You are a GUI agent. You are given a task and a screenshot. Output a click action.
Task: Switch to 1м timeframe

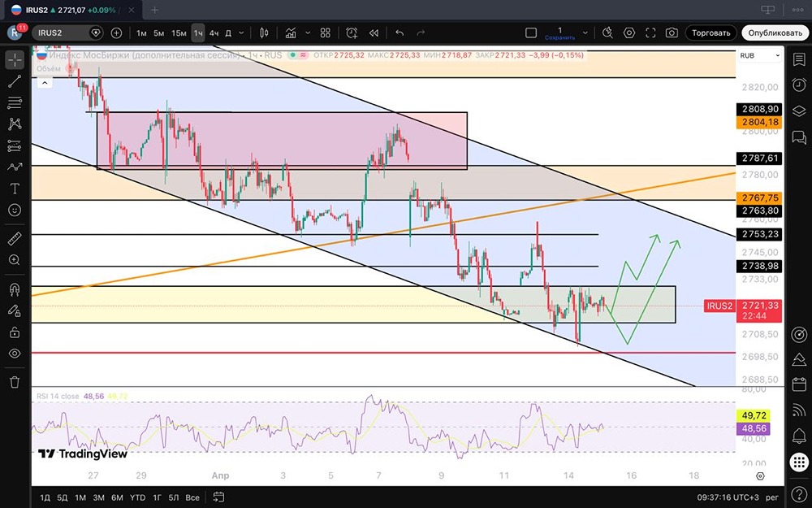141,33
